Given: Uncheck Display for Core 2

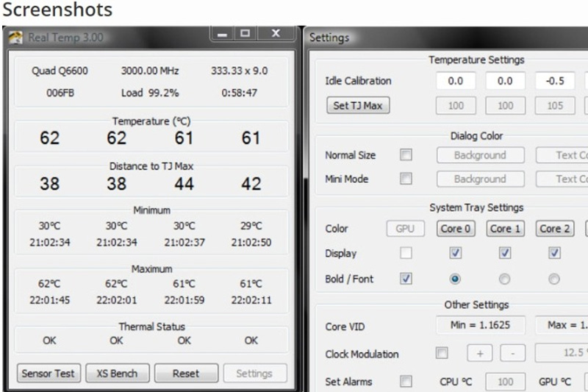Looking at the screenshot, I should coord(554,253).
